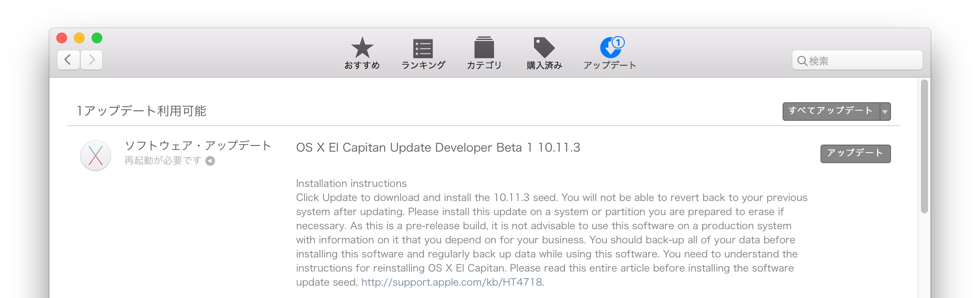980x298 pixels.
Task: Open the 購入済み purchased tag icon
Action: click(544, 48)
